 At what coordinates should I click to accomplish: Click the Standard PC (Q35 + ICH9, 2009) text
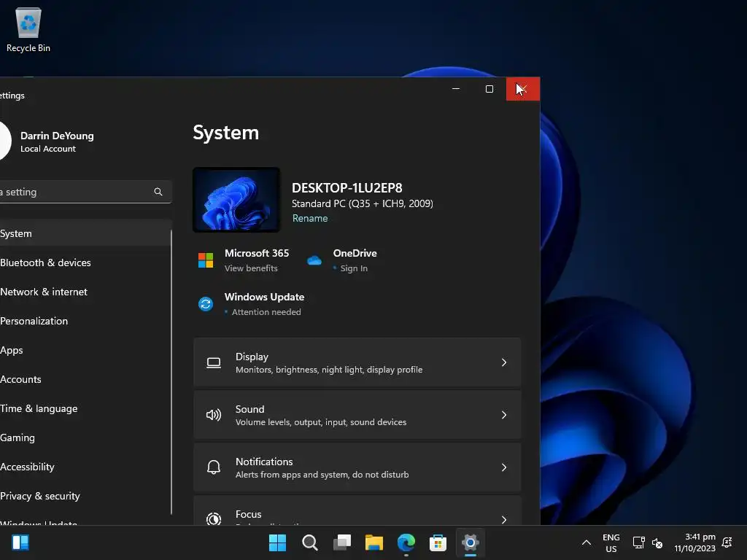tap(362, 203)
